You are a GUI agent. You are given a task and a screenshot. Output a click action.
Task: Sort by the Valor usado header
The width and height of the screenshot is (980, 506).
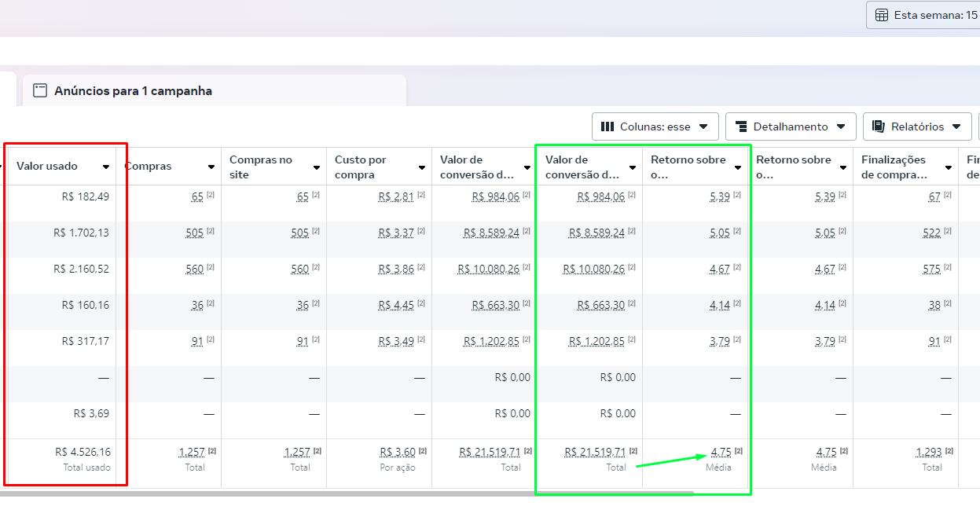(47, 166)
